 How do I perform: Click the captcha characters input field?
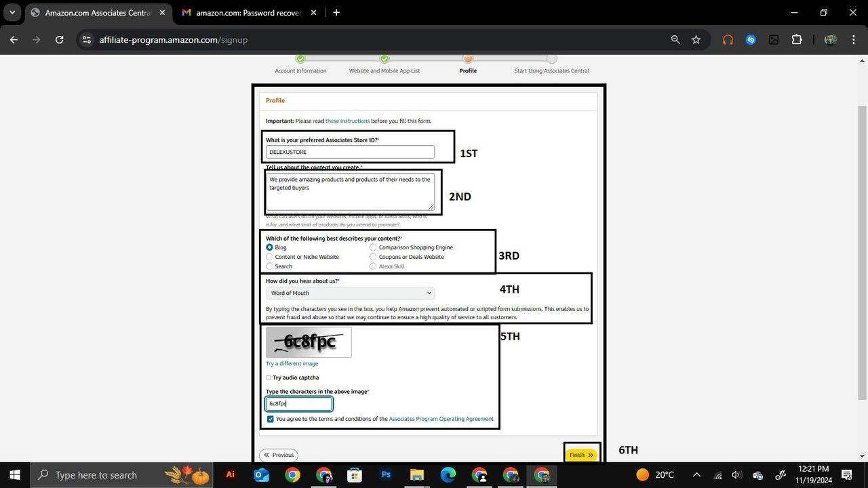299,403
